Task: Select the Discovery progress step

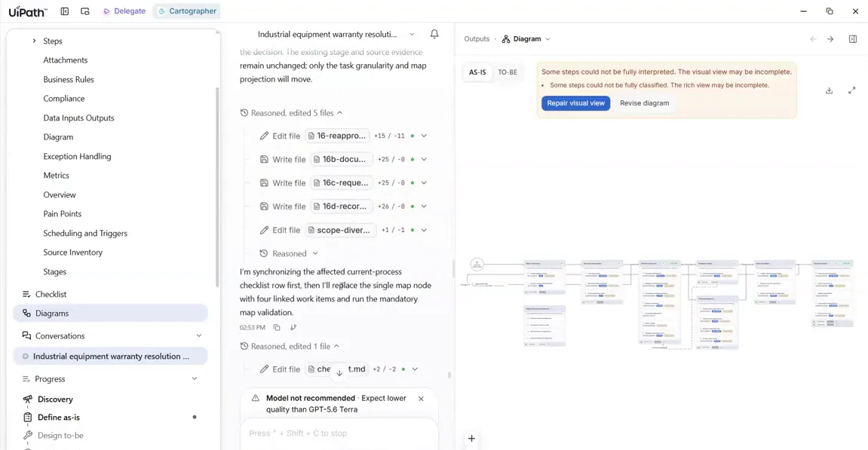Action: (55, 399)
